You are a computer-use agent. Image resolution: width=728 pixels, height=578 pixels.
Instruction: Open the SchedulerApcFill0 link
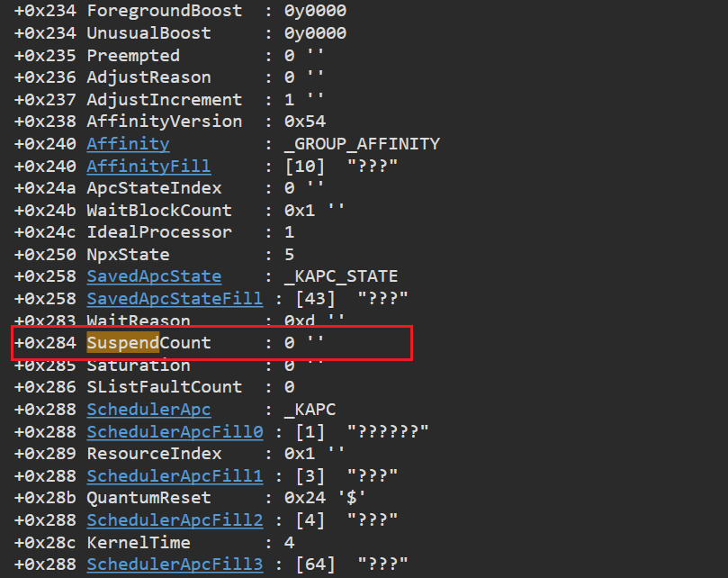click(175, 431)
